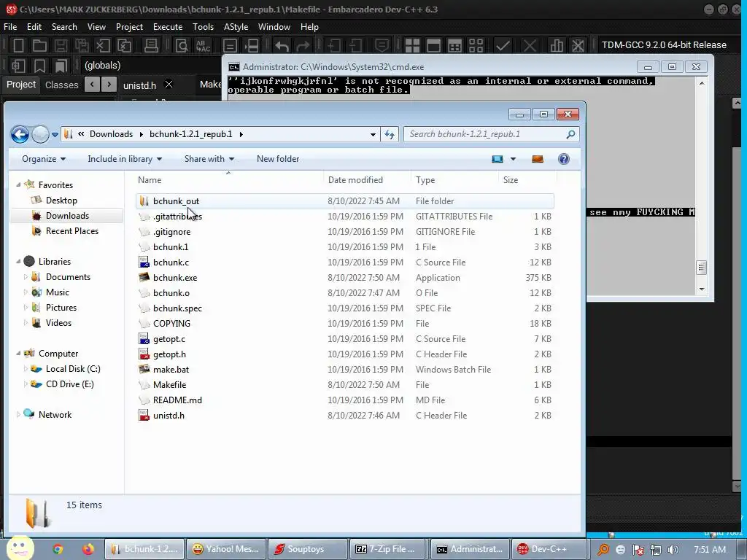Close the unistd.h tab with its X

[x=169, y=85]
